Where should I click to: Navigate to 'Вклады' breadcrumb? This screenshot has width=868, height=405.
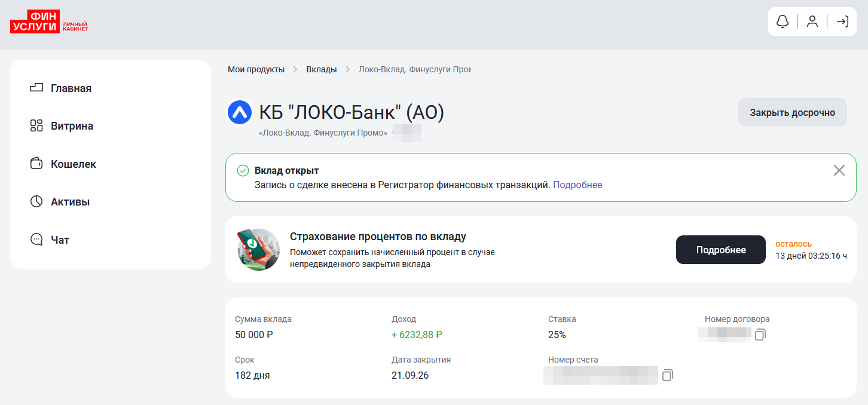click(321, 69)
